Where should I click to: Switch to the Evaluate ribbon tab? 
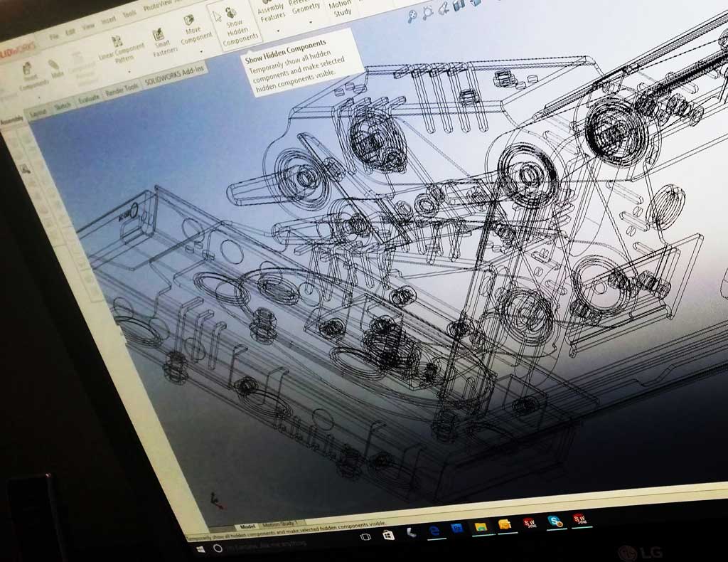(88, 98)
